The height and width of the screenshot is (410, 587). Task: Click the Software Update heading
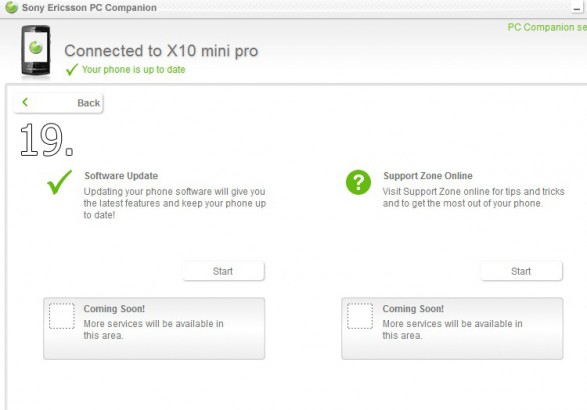[x=121, y=176]
